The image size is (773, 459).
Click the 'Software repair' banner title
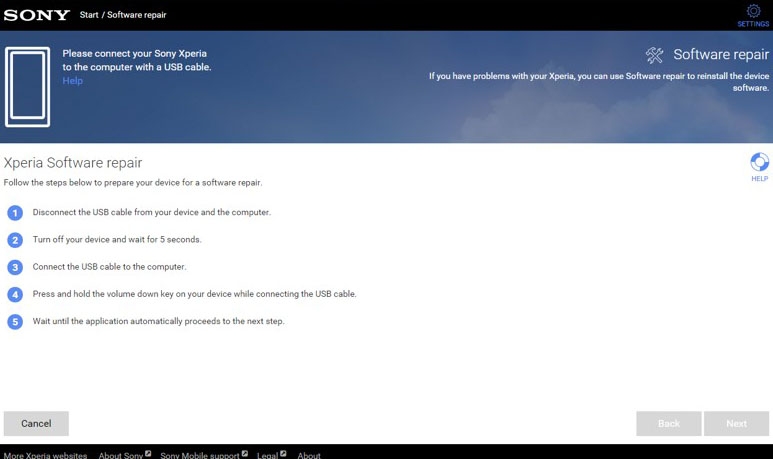tap(721, 54)
